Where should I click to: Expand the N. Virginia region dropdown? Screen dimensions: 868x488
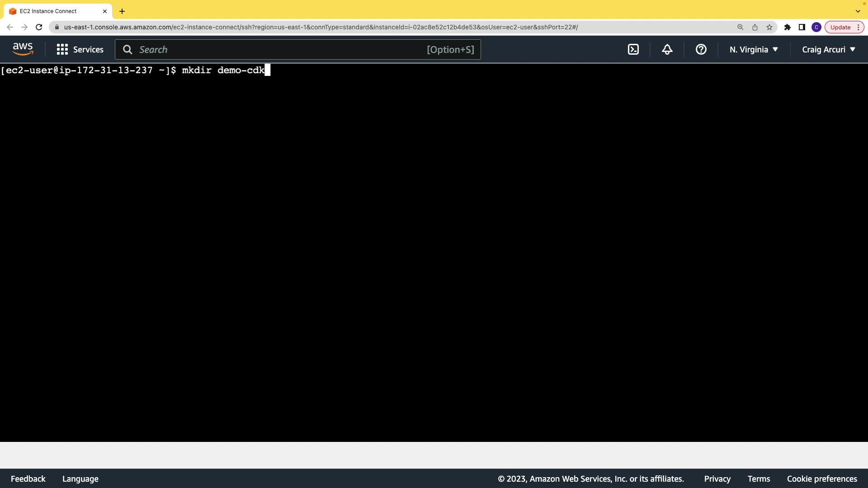(x=754, y=50)
